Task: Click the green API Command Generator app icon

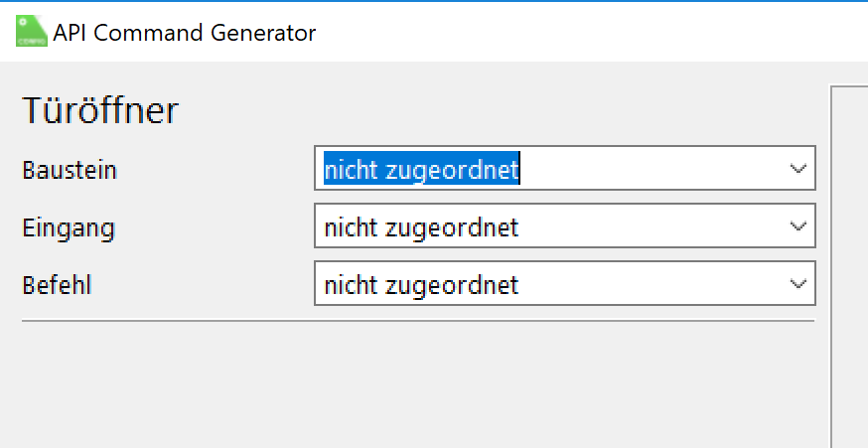Action: click(32, 32)
